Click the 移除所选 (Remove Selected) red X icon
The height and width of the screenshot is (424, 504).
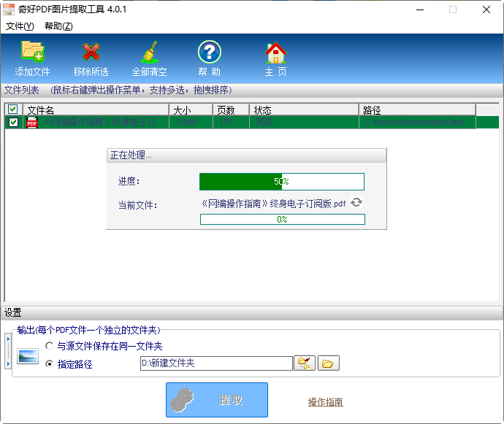pyautogui.click(x=91, y=53)
